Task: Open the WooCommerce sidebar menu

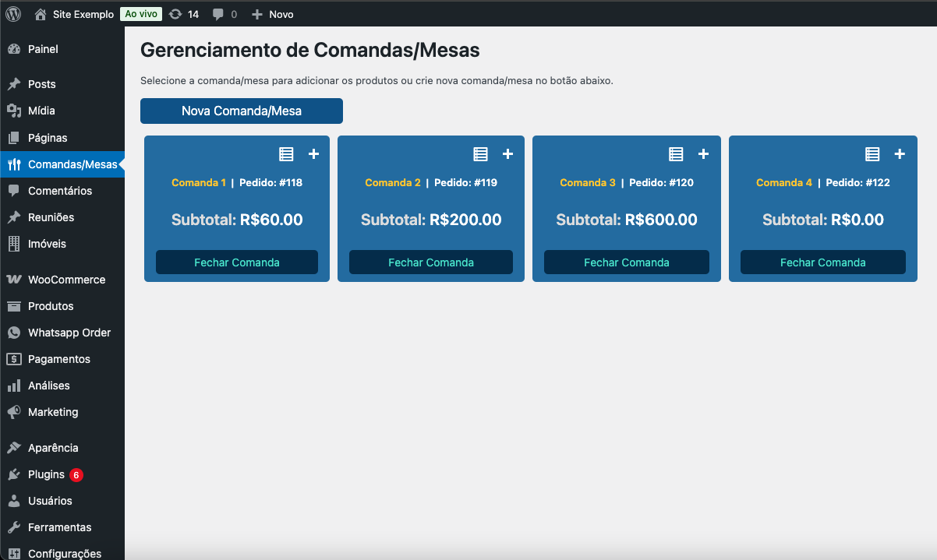Action: [x=65, y=280]
